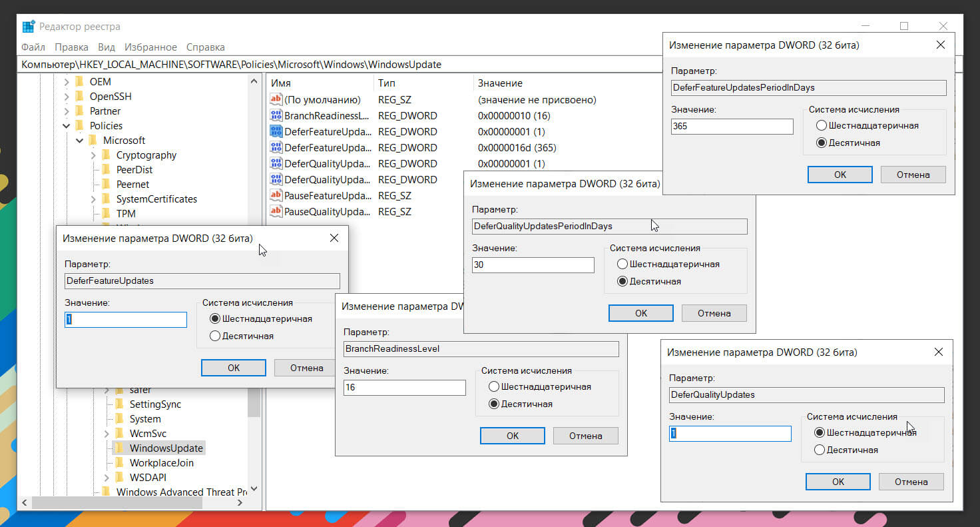Expand the Cryptography tree node
The image size is (980, 527).
[93, 155]
